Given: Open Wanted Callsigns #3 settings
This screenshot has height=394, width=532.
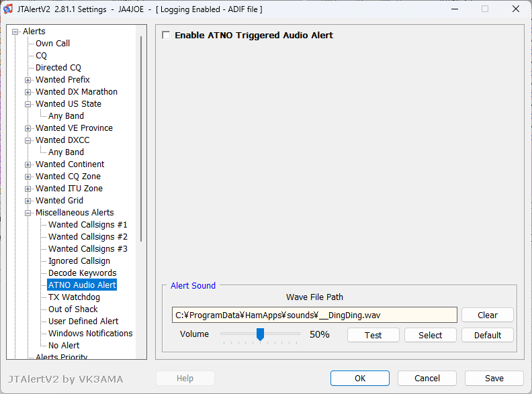Looking at the screenshot, I should 88,249.
